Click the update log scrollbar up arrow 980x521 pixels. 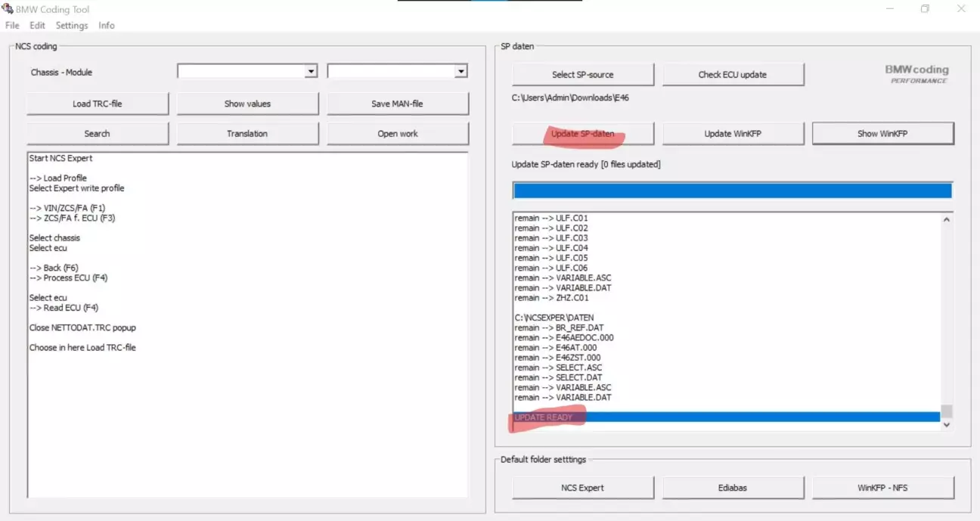coord(946,220)
